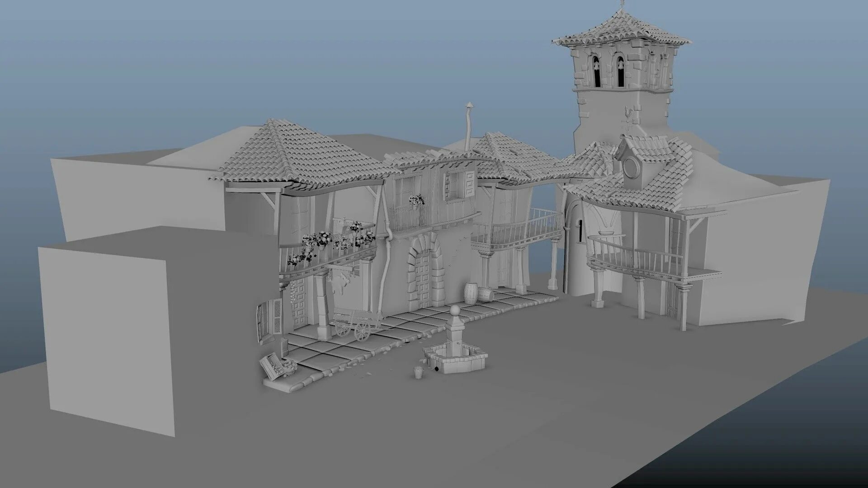
Task: Select the flower pots on the left balcony
Action: coord(323,240)
